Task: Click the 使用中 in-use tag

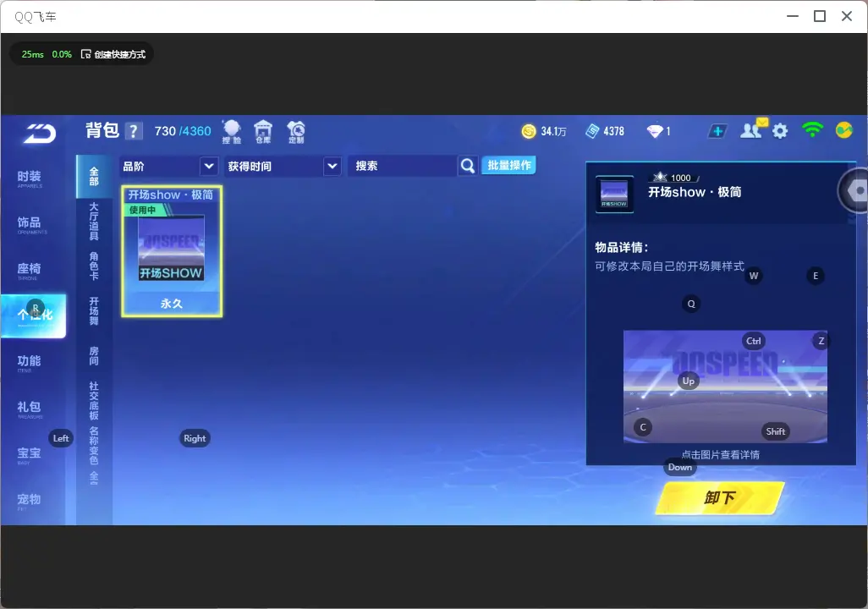Action: (x=146, y=210)
